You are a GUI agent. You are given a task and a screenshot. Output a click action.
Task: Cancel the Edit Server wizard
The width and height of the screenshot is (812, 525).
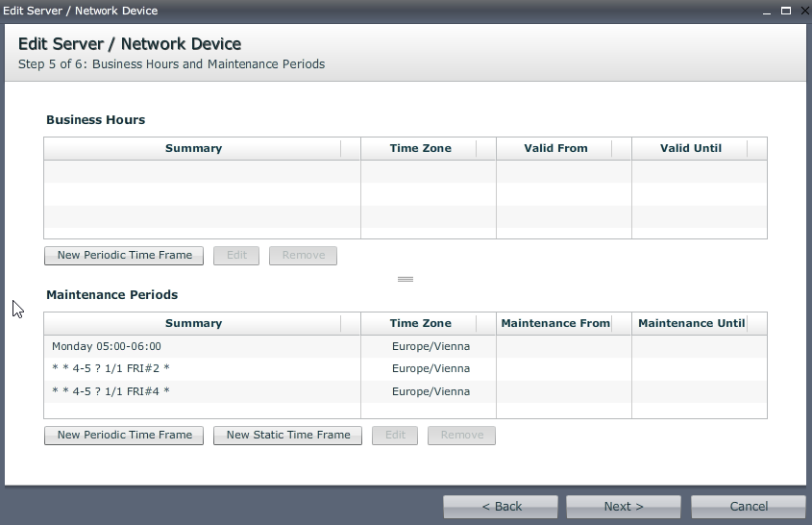[x=748, y=507]
